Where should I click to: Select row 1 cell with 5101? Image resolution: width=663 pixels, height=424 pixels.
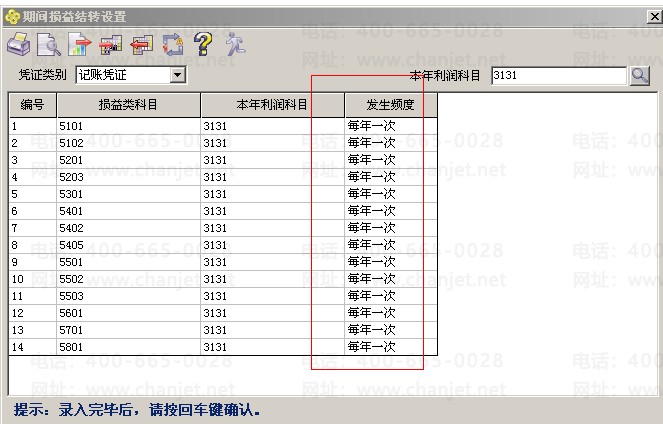click(128, 126)
